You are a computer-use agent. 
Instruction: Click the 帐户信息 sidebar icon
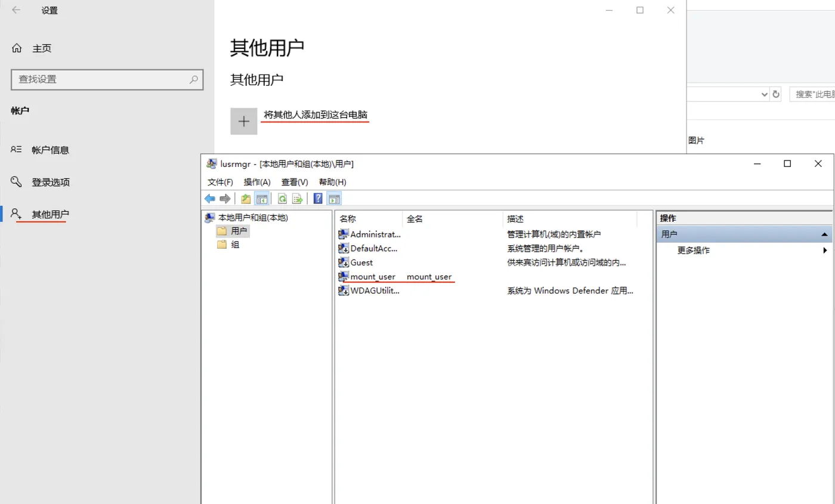coord(17,150)
